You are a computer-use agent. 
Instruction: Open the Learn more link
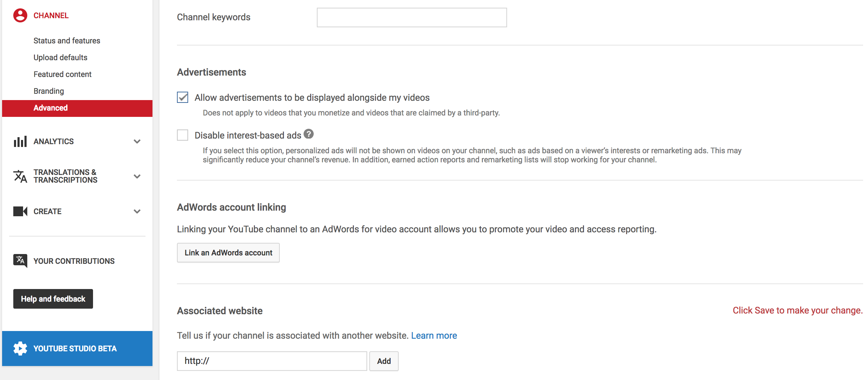pos(434,336)
